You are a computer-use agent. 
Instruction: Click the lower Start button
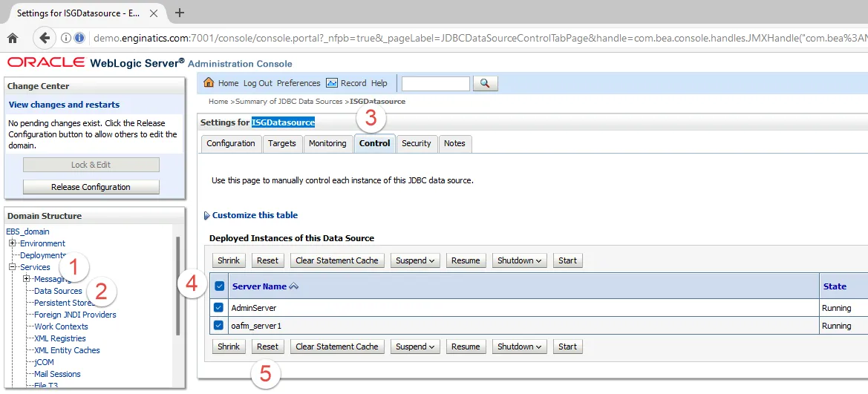coord(567,347)
